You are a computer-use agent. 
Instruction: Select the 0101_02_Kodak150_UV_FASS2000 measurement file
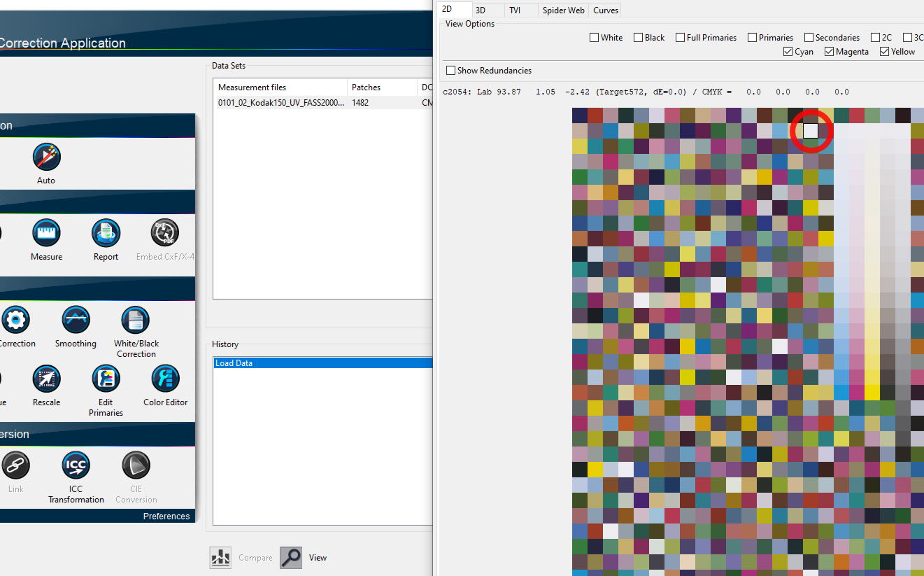281,103
